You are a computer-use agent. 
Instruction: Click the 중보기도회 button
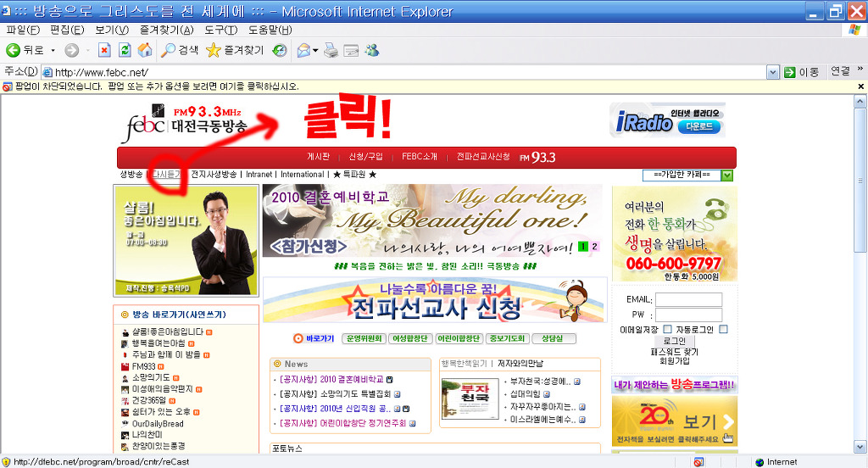coord(507,338)
